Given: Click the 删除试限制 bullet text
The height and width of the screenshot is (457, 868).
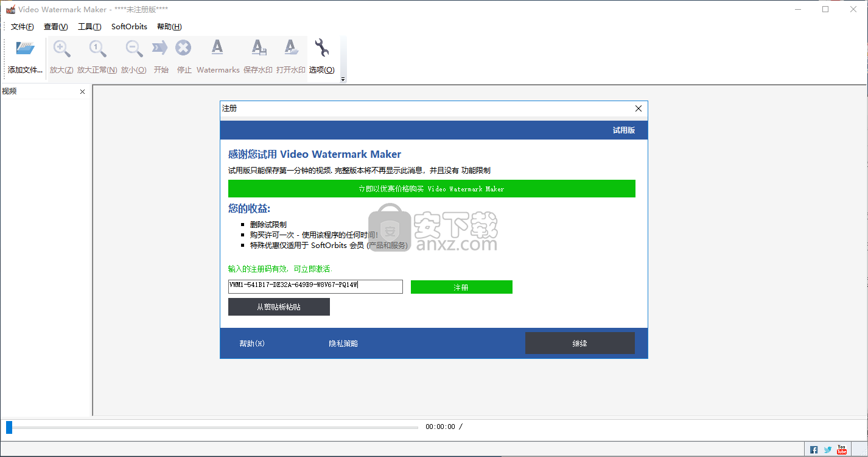Looking at the screenshot, I should click(268, 224).
